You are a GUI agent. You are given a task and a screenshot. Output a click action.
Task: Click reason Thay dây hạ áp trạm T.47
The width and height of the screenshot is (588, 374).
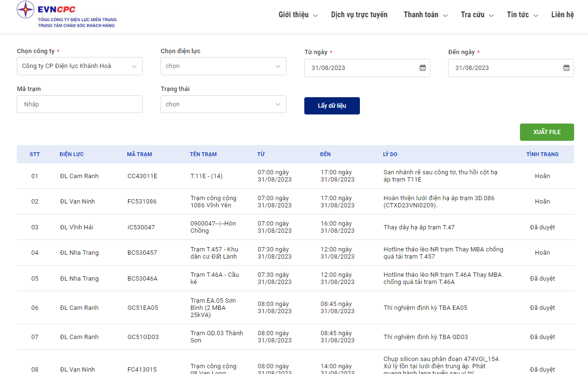click(x=419, y=227)
